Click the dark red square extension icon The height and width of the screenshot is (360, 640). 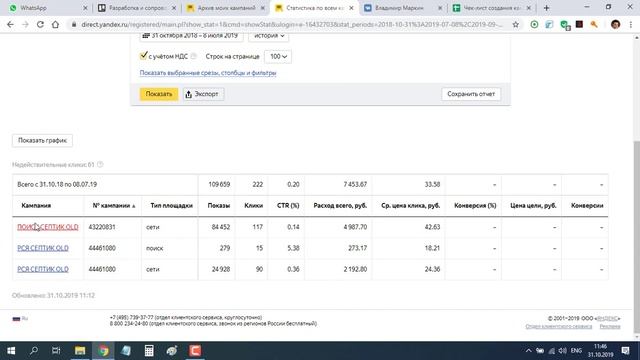point(579,24)
